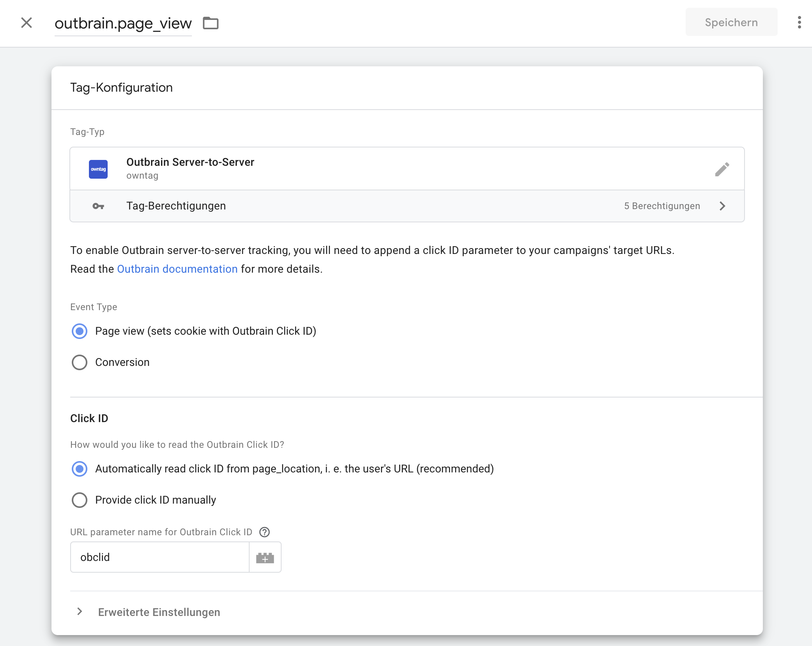This screenshot has height=646, width=812.
Task: Click the key icon next to Tag-Berechtigungen
Action: pyautogui.click(x=98, y=206)
